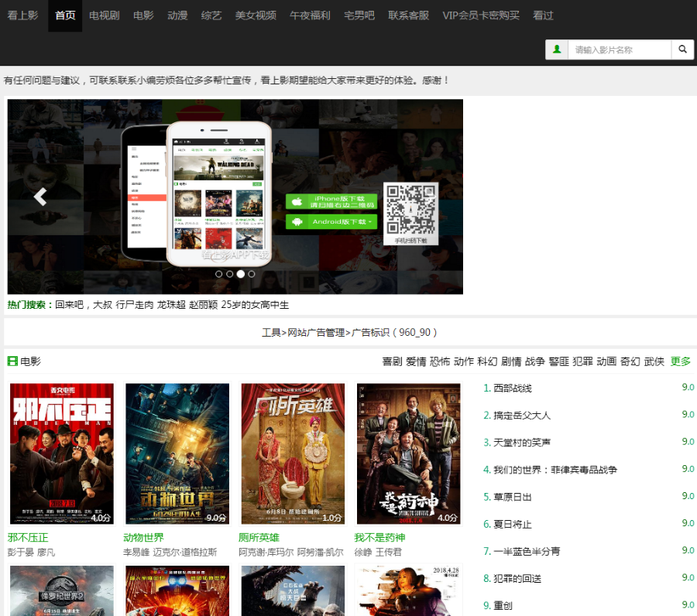Click the green 更多 more link
697x616 pixels.
[x=681, y=361]
